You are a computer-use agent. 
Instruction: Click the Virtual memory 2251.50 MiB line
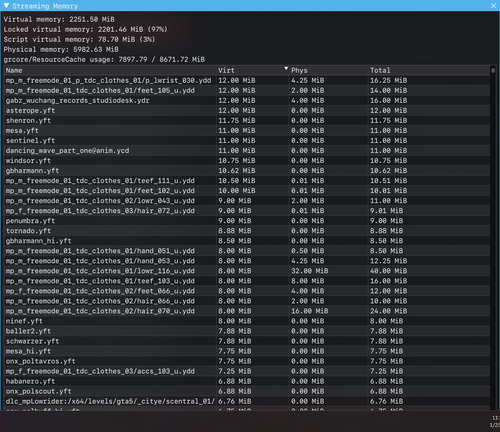click(x=59, y=19)
